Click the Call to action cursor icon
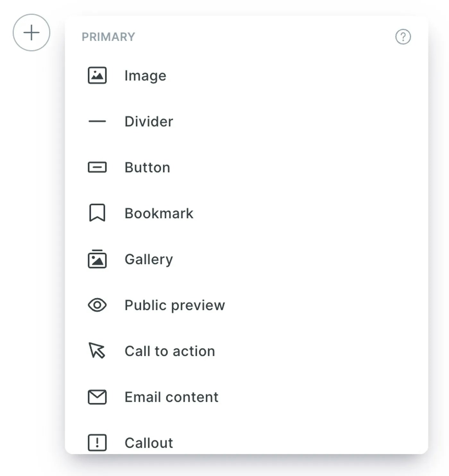This screenshot has height=476, width=449. pyautogui.click(x=97, y=351)
